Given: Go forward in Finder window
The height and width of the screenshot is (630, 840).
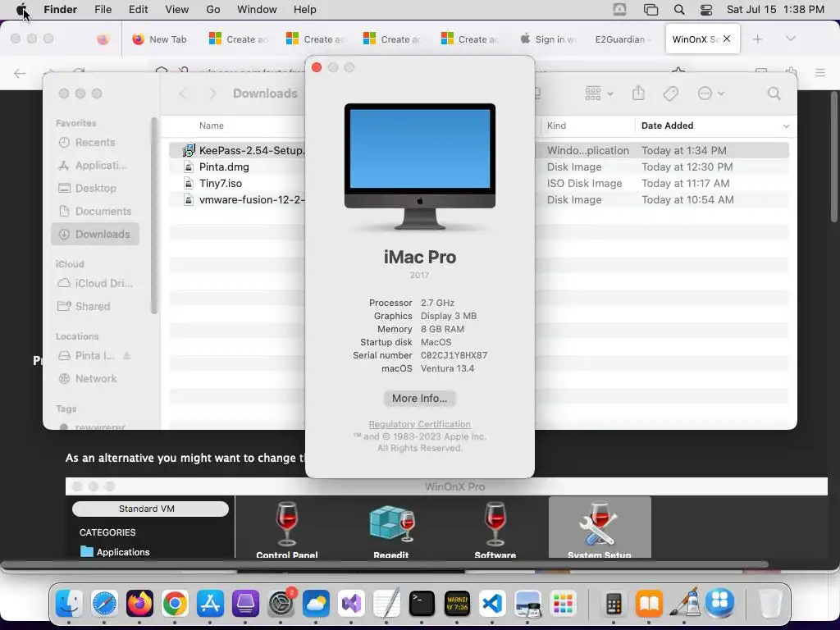Looking at the screenshot, I should [212, 94].
